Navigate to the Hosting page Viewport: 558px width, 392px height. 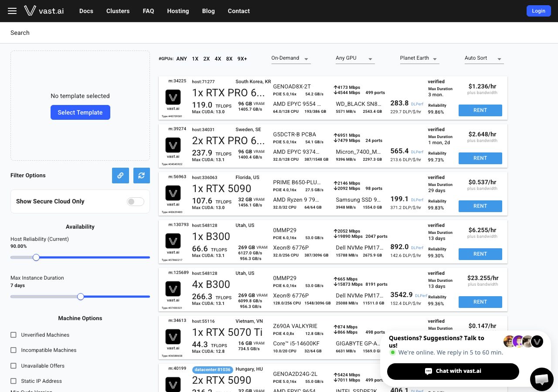click(x=178, y=11)
